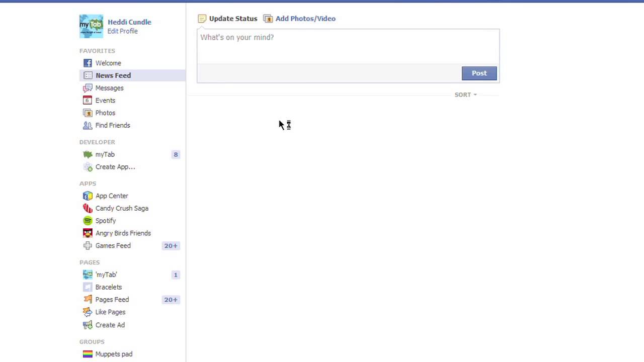Viewport: 644px width, 362px height.
Task: Open the SORT dropdown
Action: click(465, 95)
